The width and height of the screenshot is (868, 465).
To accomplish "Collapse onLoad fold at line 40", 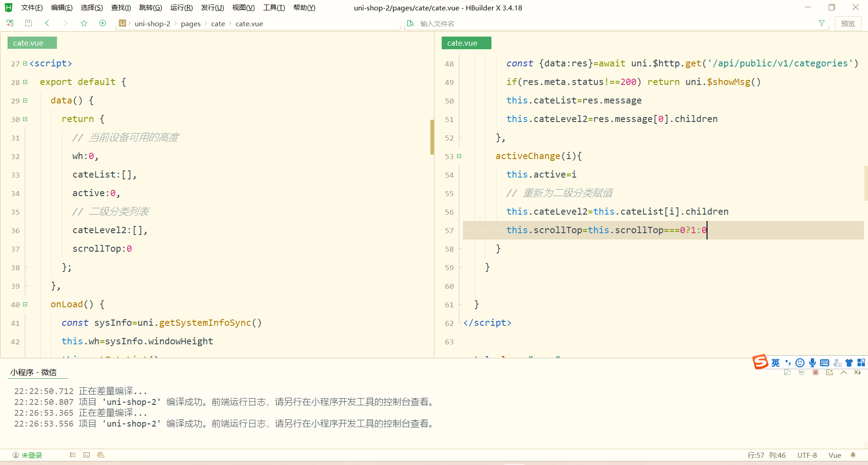I will [x=25, y=305].
